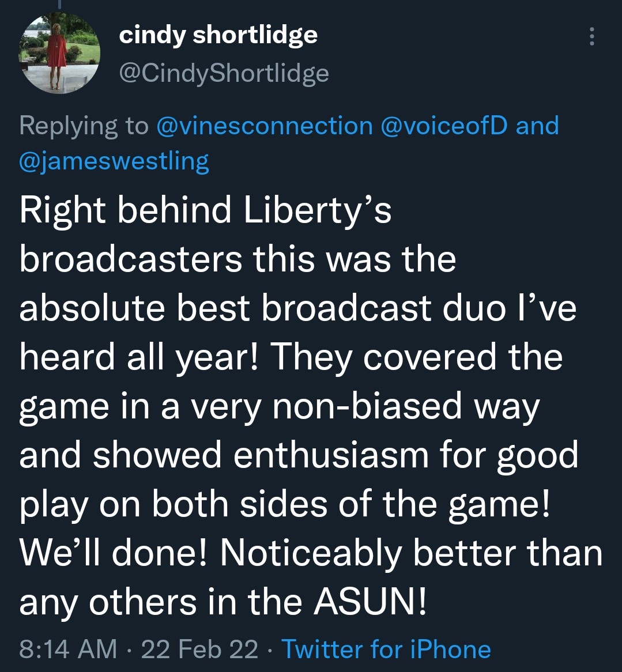Click "Noticeably" in the tweet text

click(311, 553)
